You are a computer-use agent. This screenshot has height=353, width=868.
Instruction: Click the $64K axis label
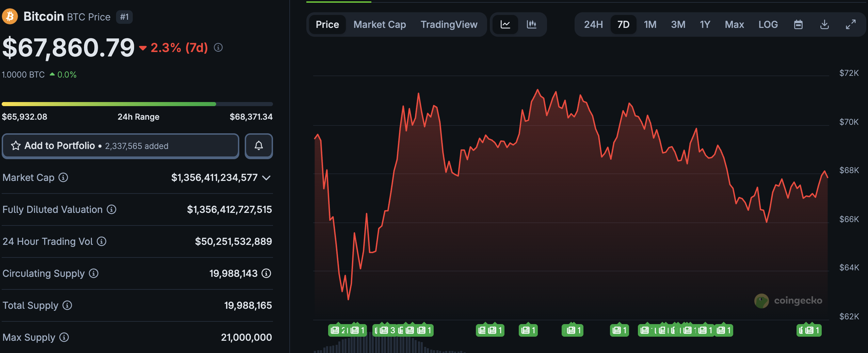click(x=849, y=267)
